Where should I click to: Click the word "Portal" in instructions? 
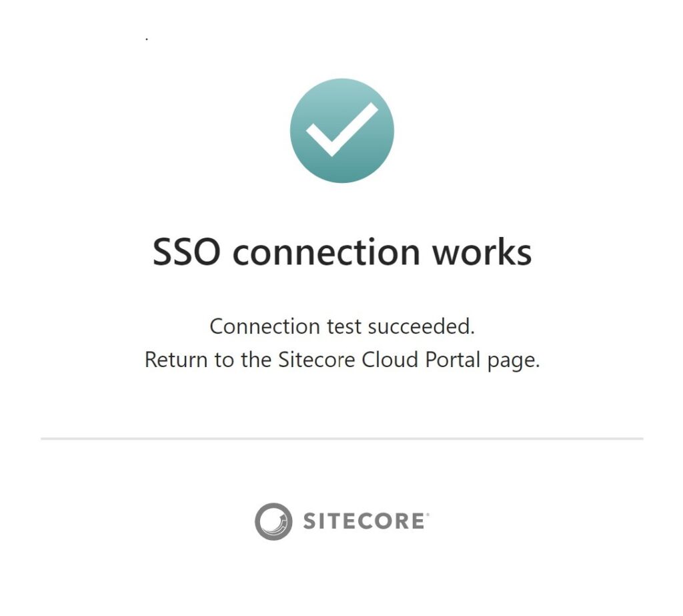pyautogui.click(x=453, y=360)
